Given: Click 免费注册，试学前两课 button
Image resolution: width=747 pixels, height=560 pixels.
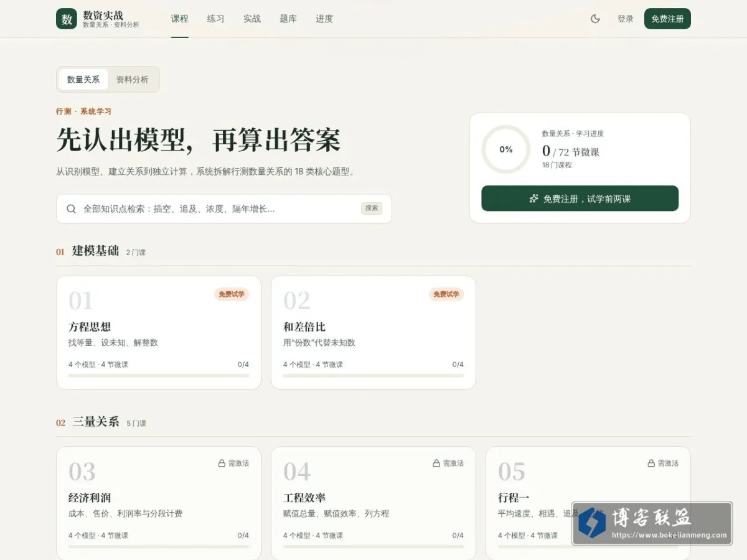Looking at the screenshot, I should click(580, 198).
